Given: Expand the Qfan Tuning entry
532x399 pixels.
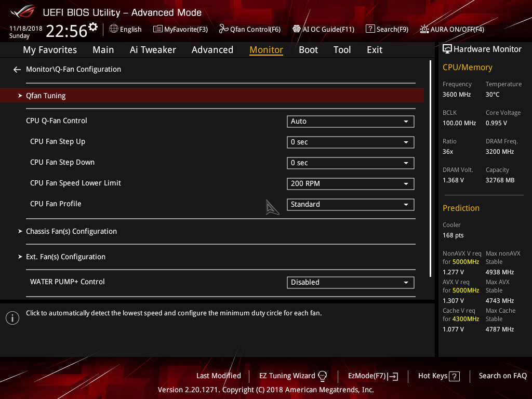Looking at the screenshot, I should click(x=212, y=96).
